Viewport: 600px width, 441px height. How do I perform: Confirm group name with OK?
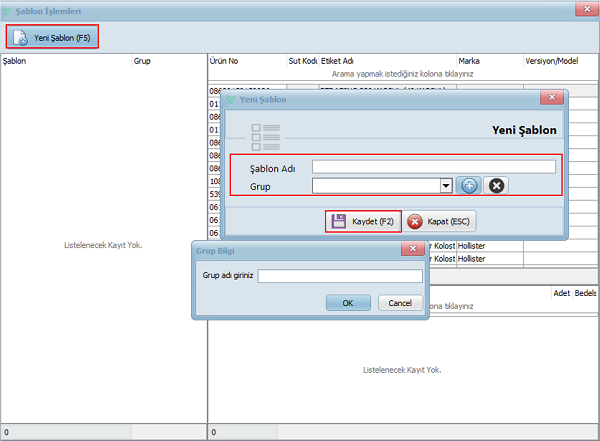347,302
